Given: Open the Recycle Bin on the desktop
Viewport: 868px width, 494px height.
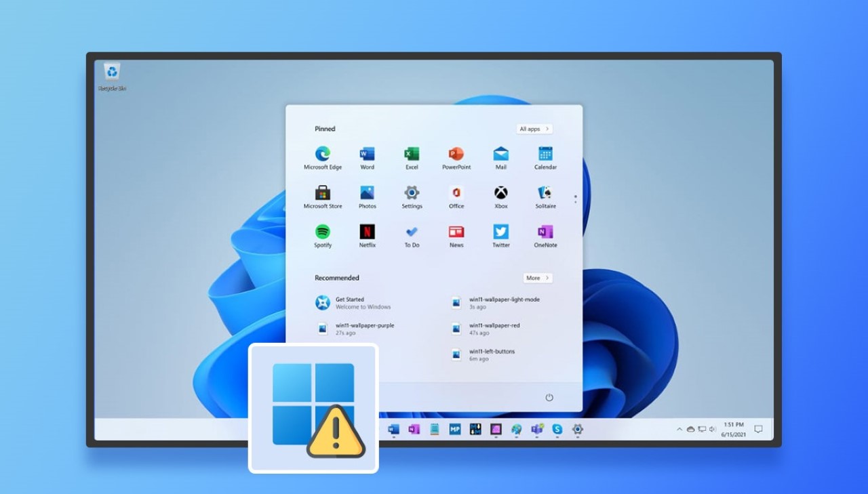Looking at the screenshot, I should [111, 73].
